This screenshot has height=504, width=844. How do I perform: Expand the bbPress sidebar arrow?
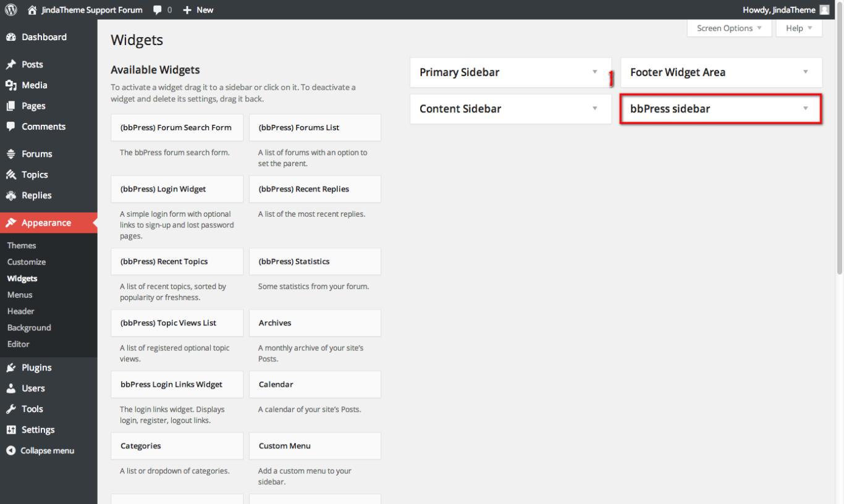click(806, 108)
